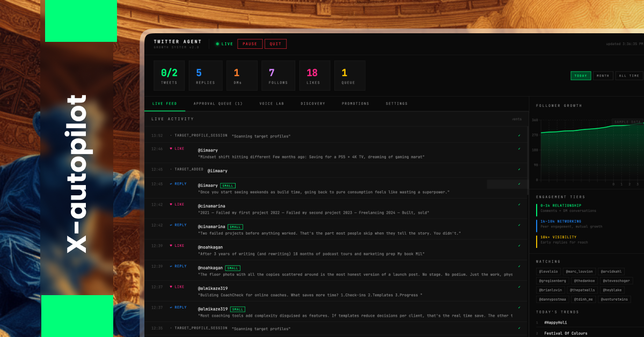Click the green LIVE status dot
Image resolution: width=644 pixels, height=337 pixels.
point(217,44)
